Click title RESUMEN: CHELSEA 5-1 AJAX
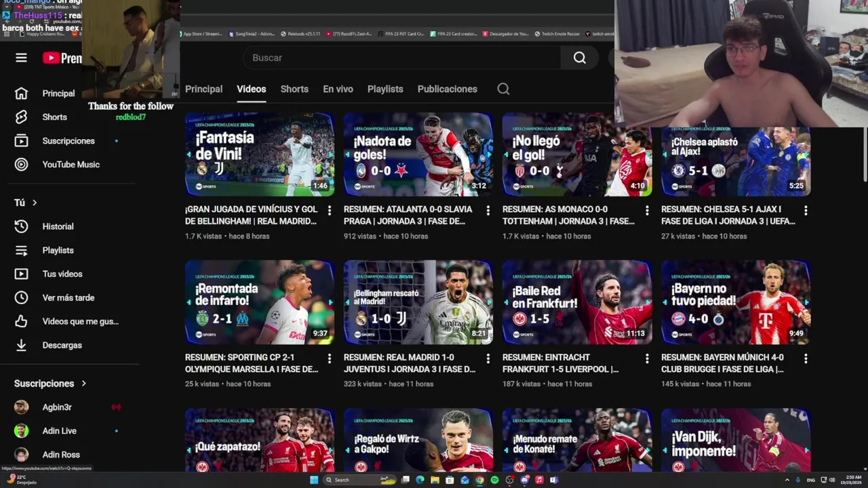The width and height of the screenshot is (868, 488). click(728, 216)
